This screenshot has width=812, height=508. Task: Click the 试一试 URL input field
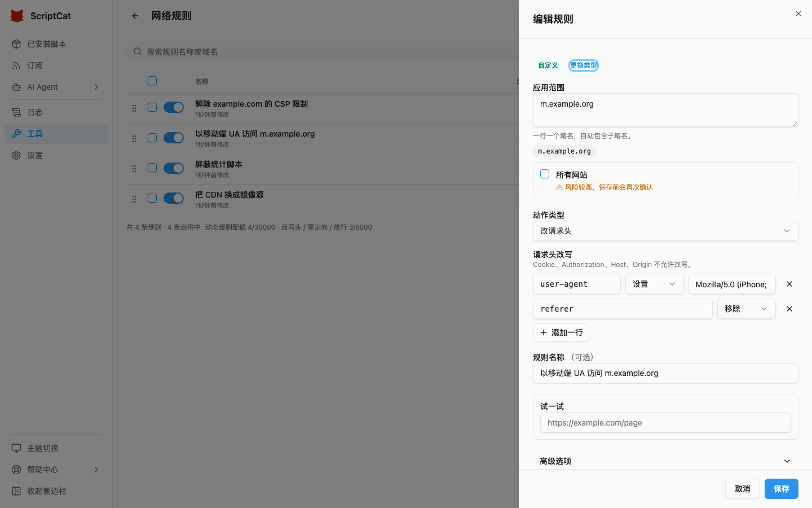click(x=665, y=423)
